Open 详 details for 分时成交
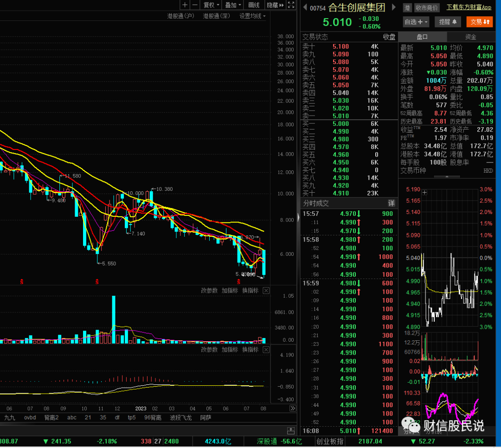Viewport: 501px width, 448px height. tap(392, 203)
